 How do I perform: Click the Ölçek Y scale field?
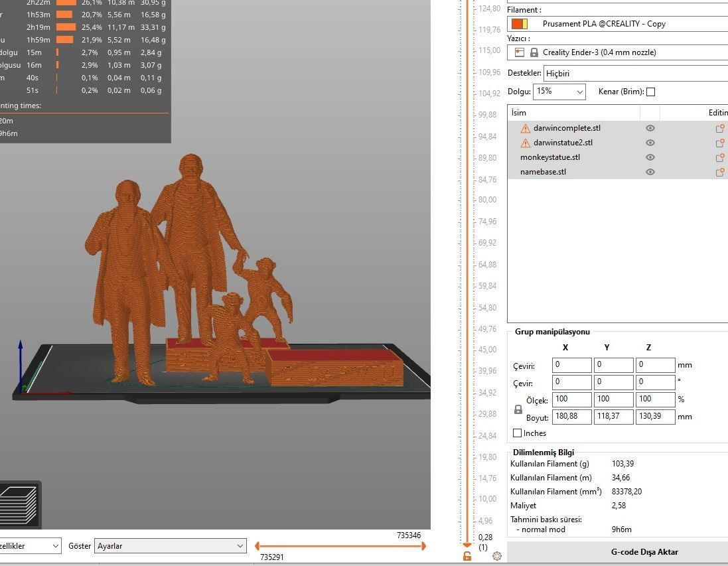[x=613, y=399]
